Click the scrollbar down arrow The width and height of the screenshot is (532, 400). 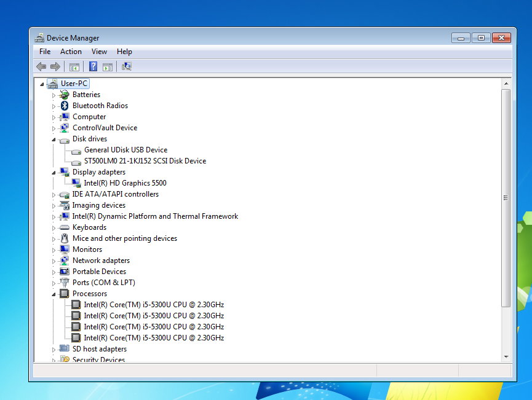pyautogui.click(x=506, y=357)
